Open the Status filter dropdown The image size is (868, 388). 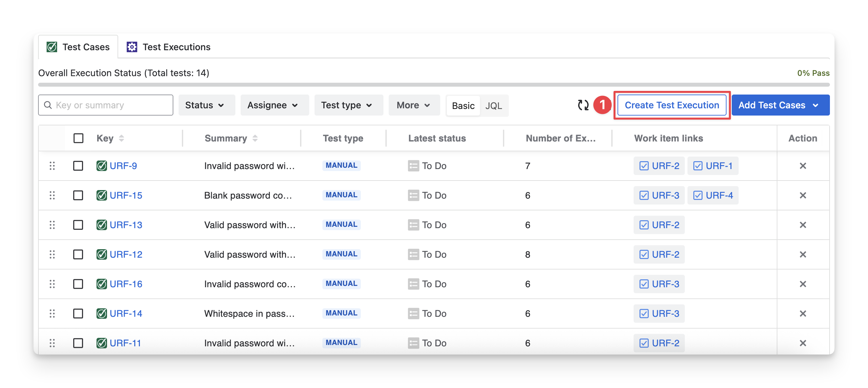click(x=205, y=105)
